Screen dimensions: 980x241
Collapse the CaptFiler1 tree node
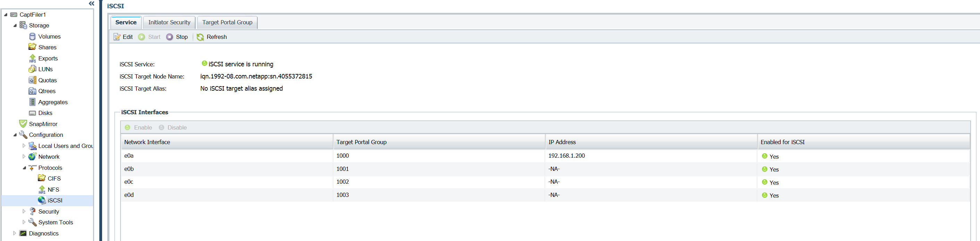6,15
